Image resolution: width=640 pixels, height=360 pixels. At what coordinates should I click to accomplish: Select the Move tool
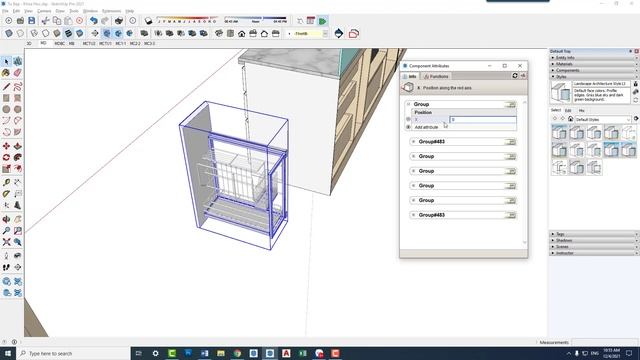pos(6,146)
